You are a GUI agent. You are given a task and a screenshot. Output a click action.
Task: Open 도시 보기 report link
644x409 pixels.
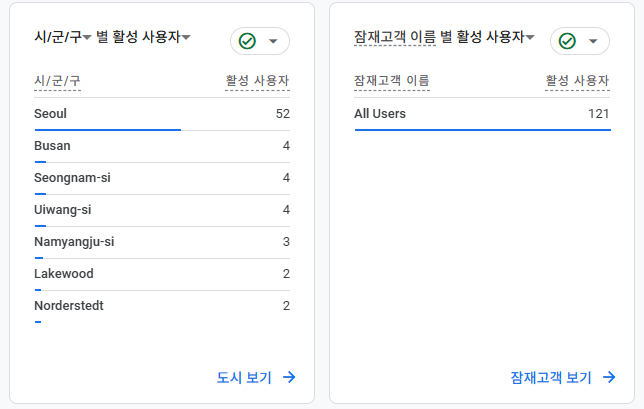[x=245, y=377]
